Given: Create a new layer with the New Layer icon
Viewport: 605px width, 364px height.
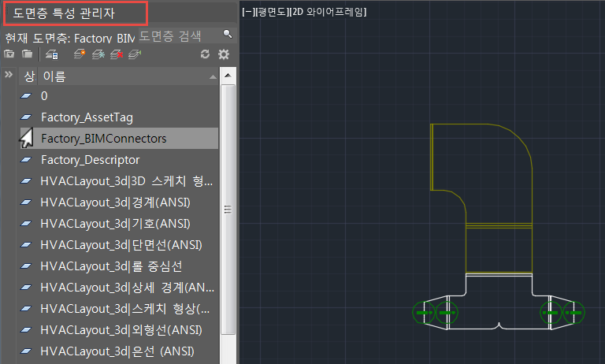Looking at the screenshot, I should point(80,54).
